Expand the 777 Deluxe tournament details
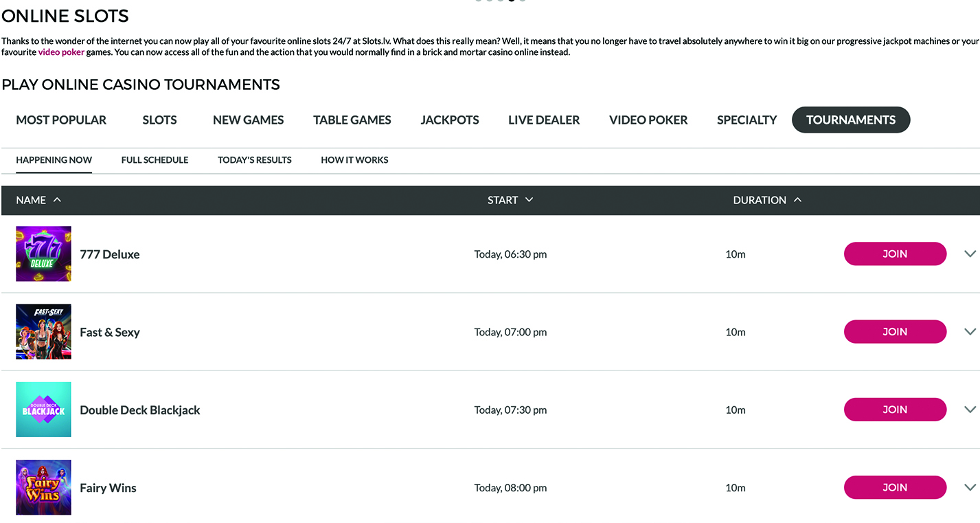This screenshot has height=523, width=980. pyautogui.click(x=970, y=254)
